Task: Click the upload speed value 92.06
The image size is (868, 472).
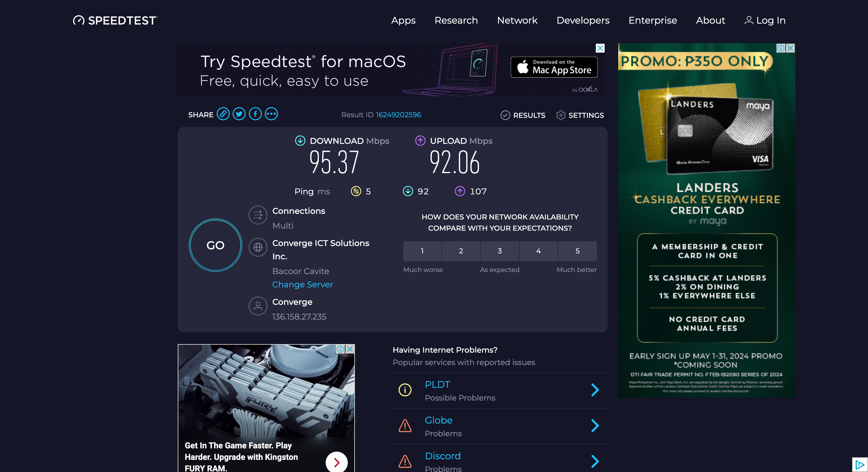Action: pos(454,162)
